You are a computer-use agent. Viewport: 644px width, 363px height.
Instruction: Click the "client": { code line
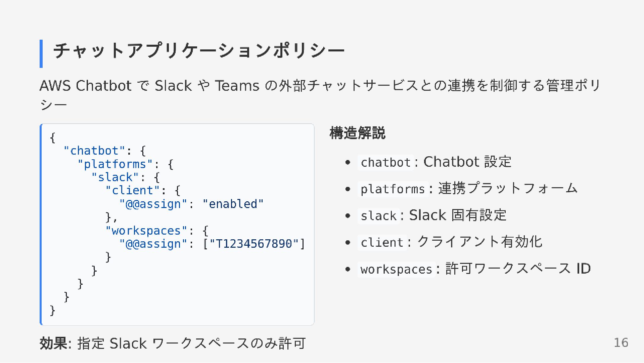pos(143,191)
